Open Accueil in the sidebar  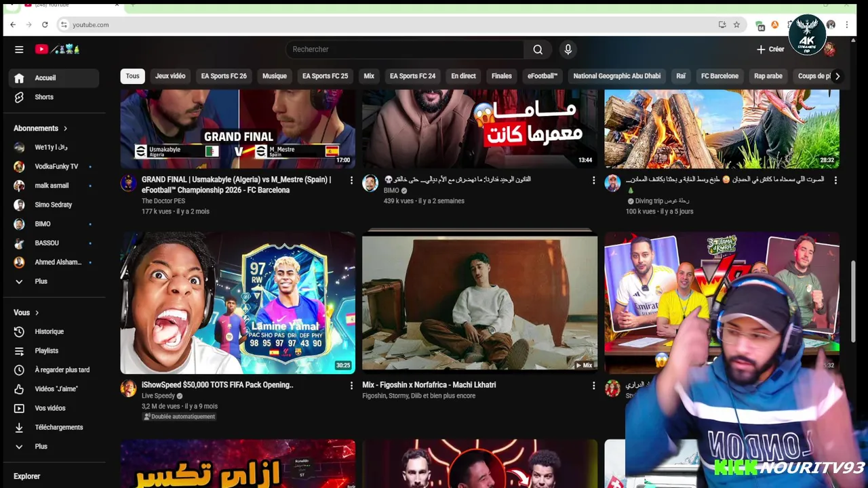[54, 78]
